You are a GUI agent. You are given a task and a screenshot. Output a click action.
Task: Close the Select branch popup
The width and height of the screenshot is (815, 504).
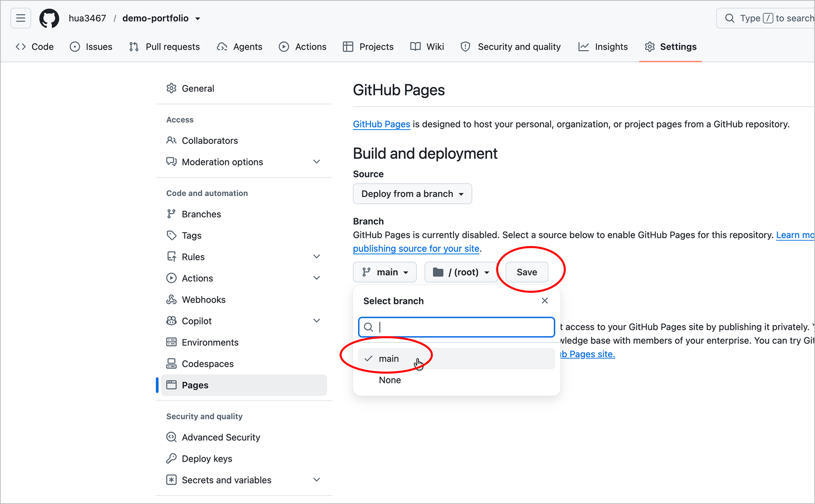[x=544, y=301]
